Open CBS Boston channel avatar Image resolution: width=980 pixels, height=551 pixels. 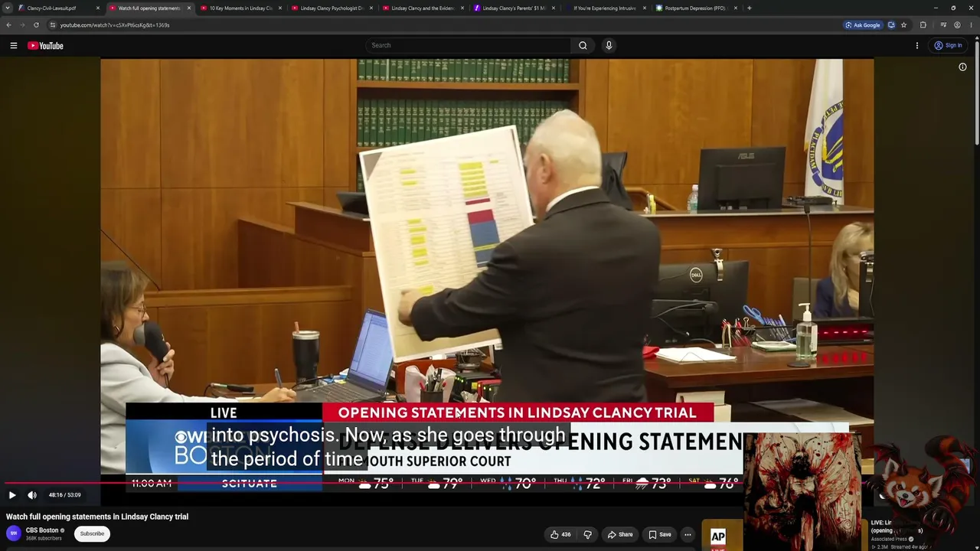(x=14, y=533)
